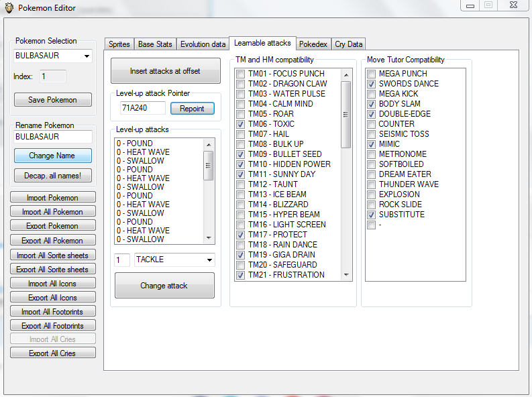Screen dimensions: 532x397
Task: Uncheck the TM06 - TOXIC checkbox
Action: tap(240, 124)
